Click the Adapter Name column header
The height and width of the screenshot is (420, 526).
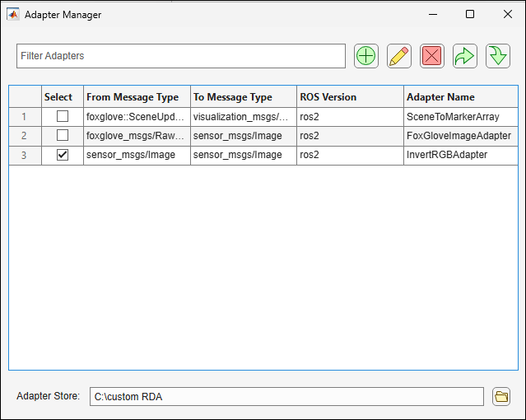461,96
